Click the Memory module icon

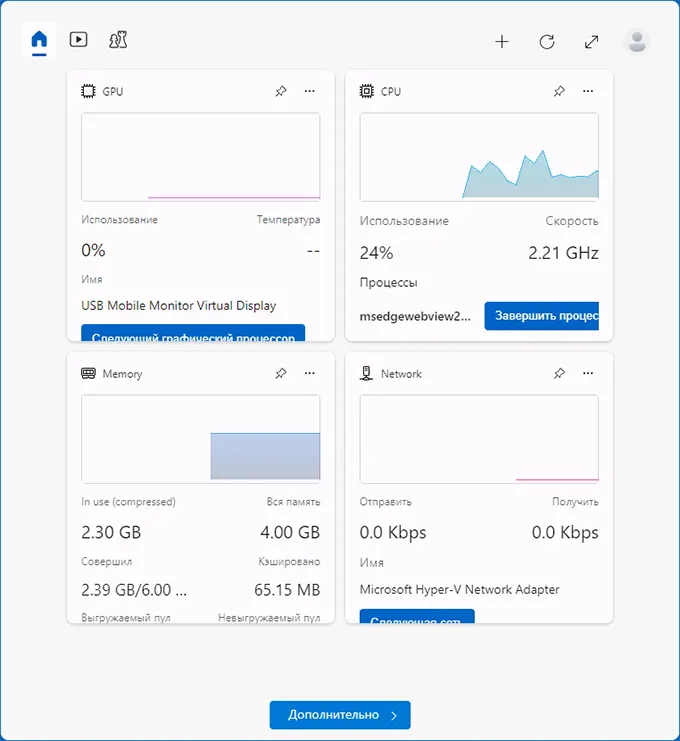88,373
